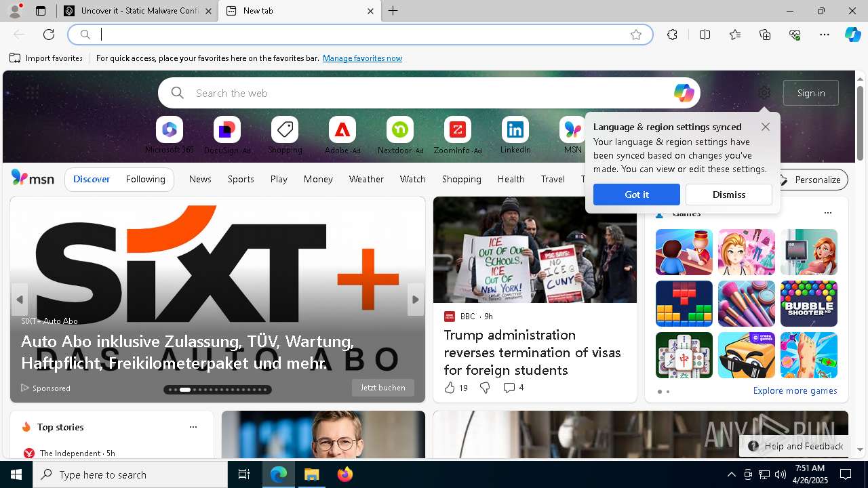Open the Shopping category in MSN nav
The height and width of the screenshot is (488, 868).
point(461,179)
